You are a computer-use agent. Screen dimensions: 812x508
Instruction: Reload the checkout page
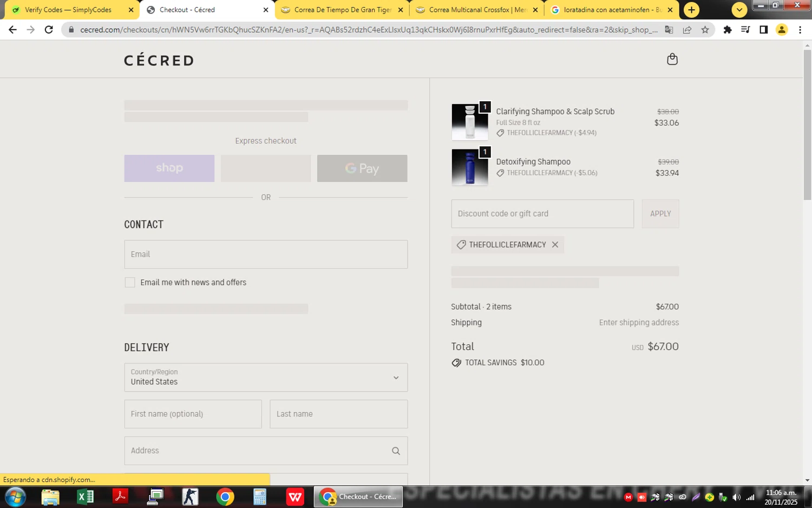(49, 30)
